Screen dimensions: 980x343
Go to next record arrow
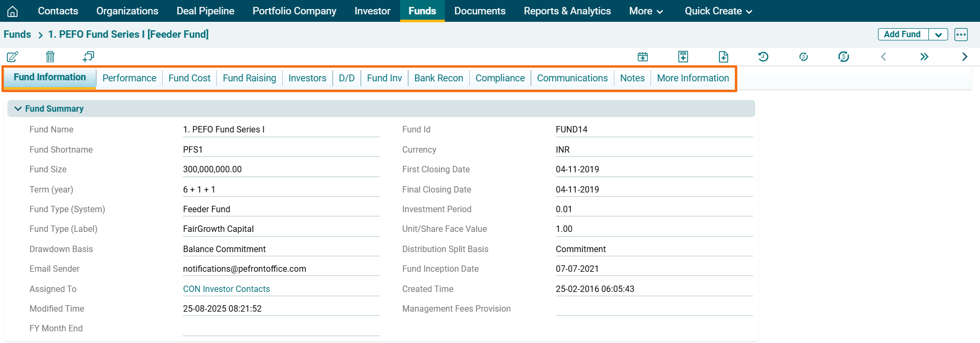click(965, 56)
